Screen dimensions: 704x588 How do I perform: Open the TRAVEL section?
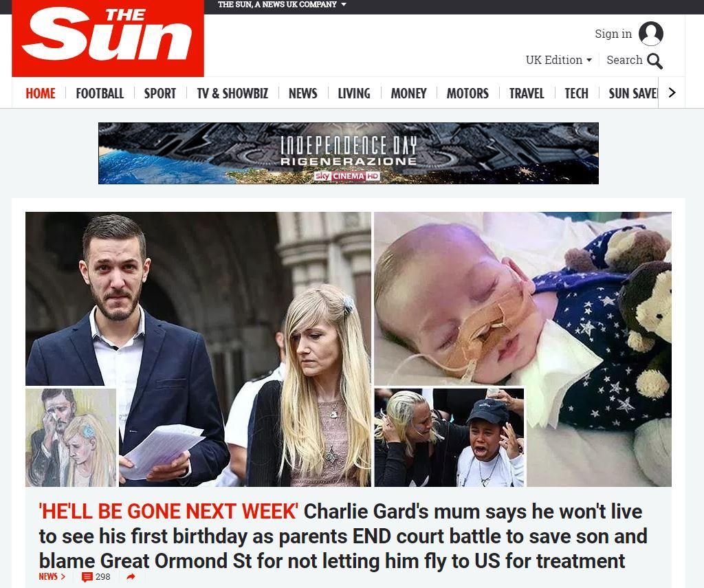[x=527, y=94]
